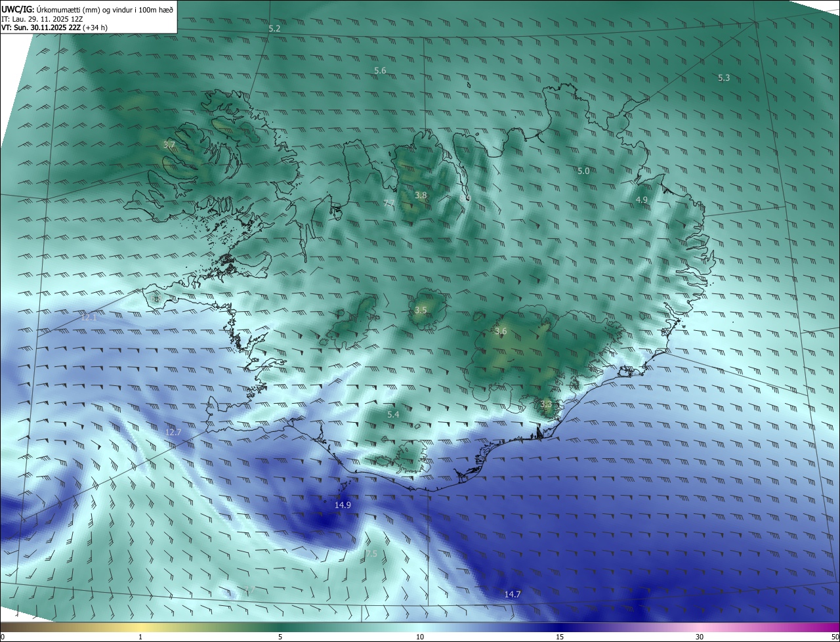Click the map value label "7.5"
This screenshot has height=642, width=840.
pos(371,554)
